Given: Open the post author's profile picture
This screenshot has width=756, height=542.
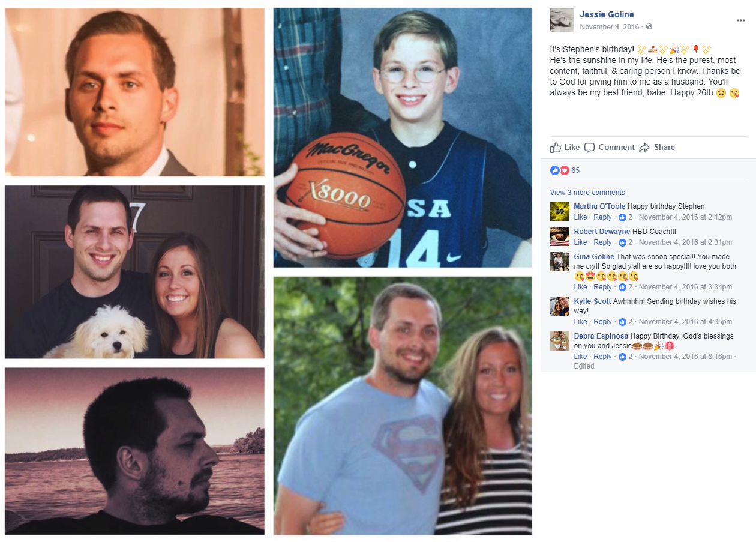Looking at the screenshot, I should pos(562,20).
